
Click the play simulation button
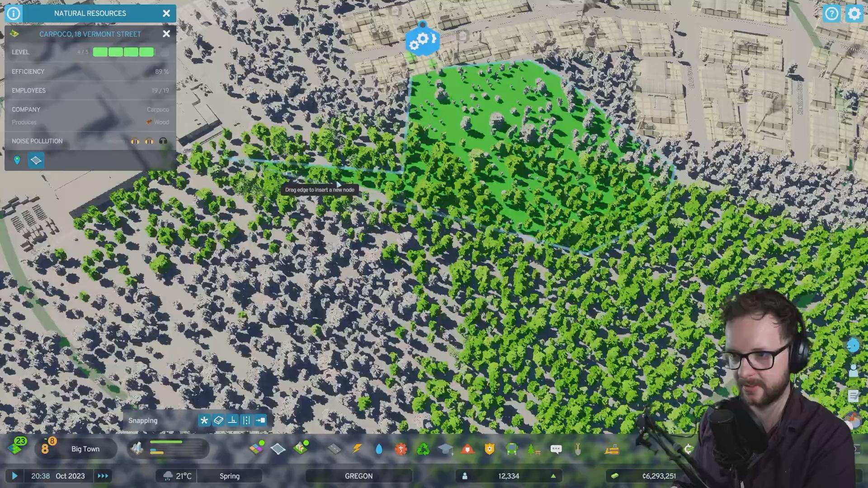click(x=14, y=476)
